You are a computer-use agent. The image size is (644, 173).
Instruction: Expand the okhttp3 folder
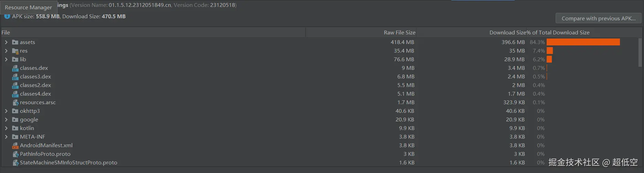pos(6,111)
